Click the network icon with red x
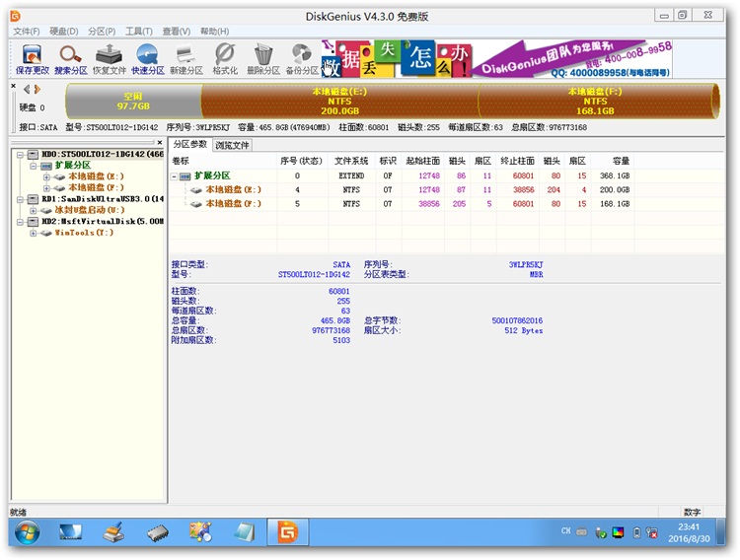This screenshot has height=560, width=740. 652,533
